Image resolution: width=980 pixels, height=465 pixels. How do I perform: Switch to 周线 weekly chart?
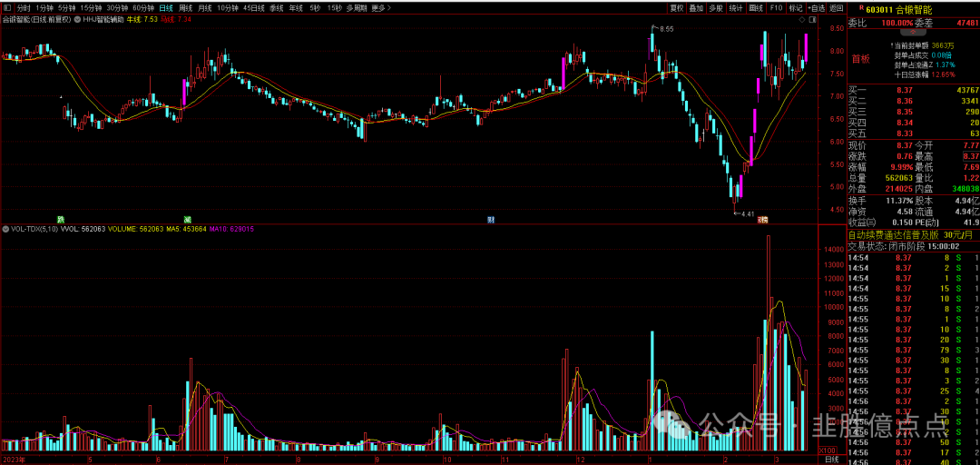pyautogui.click(x=186, y=9)
